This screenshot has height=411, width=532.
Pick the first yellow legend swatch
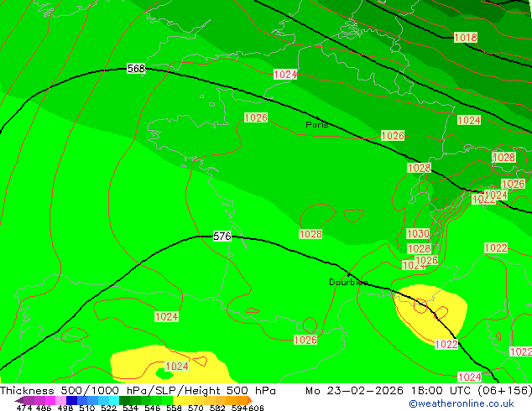tap(178, 400)
